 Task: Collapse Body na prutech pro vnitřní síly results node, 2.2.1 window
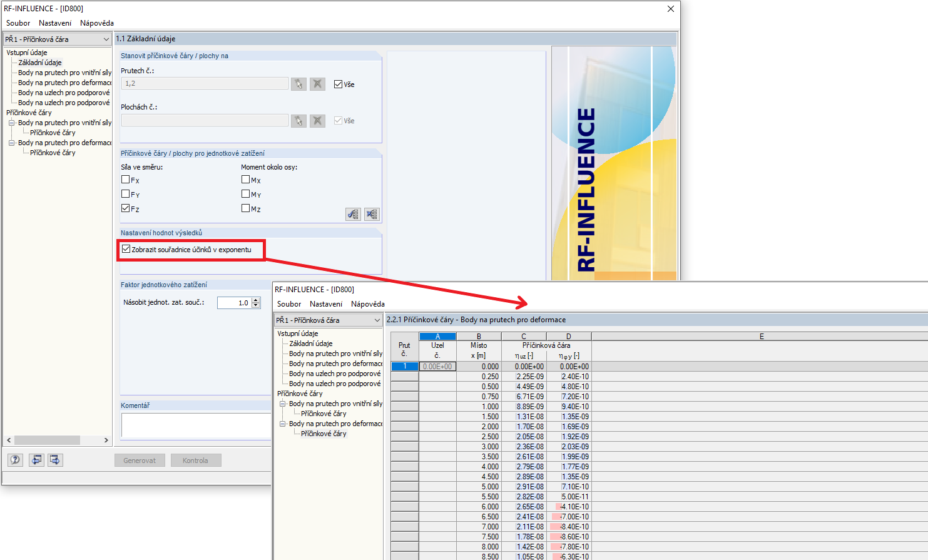pos(282,404)
